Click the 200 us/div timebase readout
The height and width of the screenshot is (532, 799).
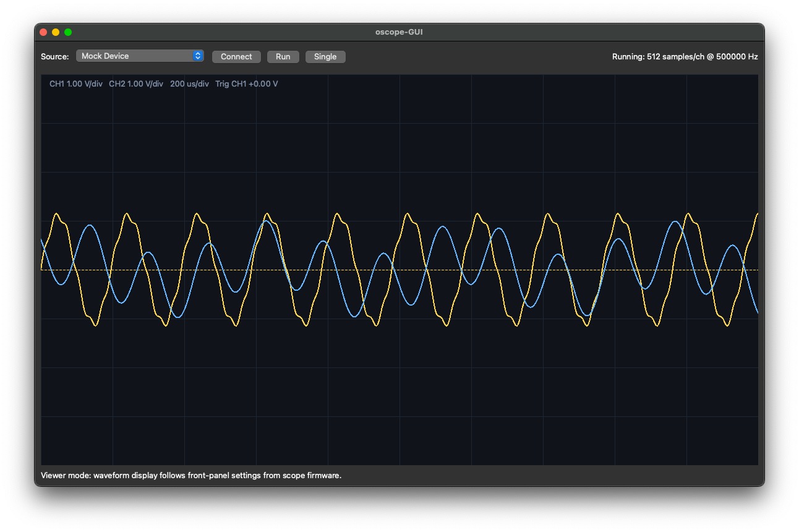click(189, 84)
